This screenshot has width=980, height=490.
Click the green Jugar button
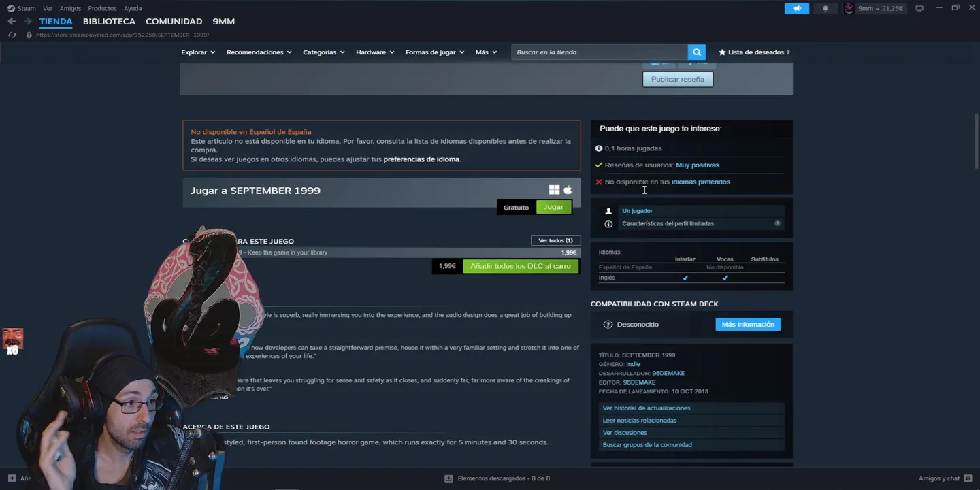coord(553,207)
